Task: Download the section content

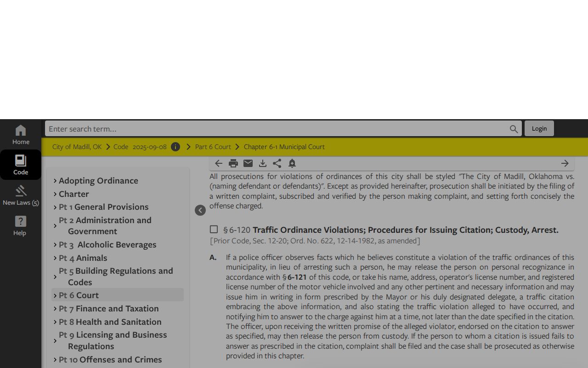Action: pos(263,163)
